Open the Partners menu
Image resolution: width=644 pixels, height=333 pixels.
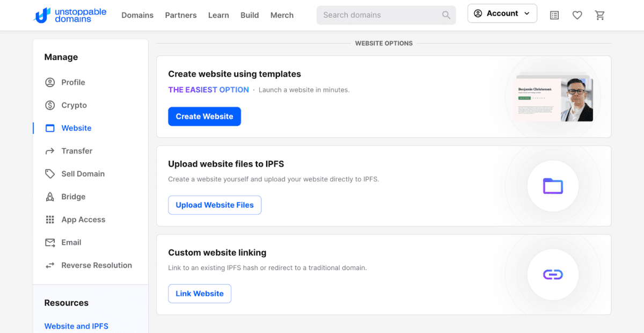(x=181, y=15)
